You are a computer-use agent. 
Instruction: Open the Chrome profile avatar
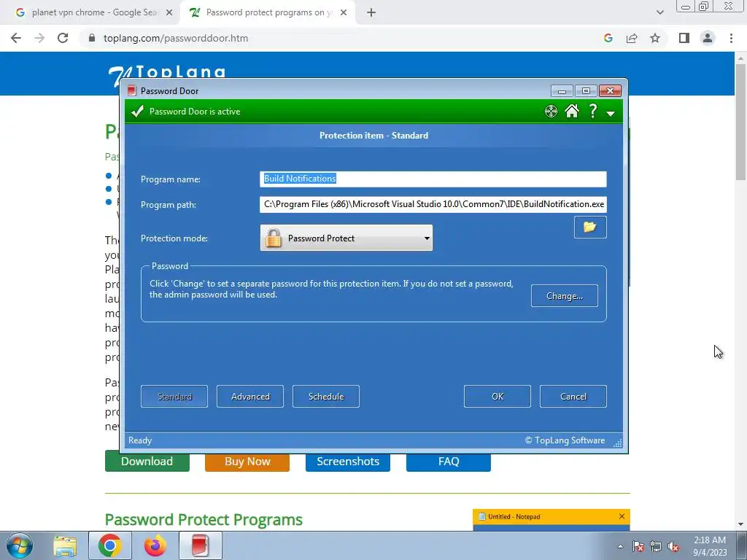[708, 38]
